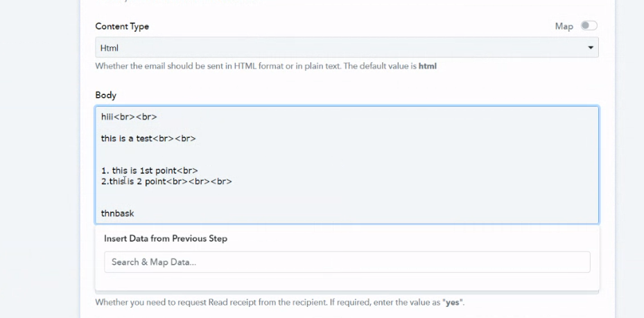Click the <br><br> tags after 'hiii'

coord(136,117)
